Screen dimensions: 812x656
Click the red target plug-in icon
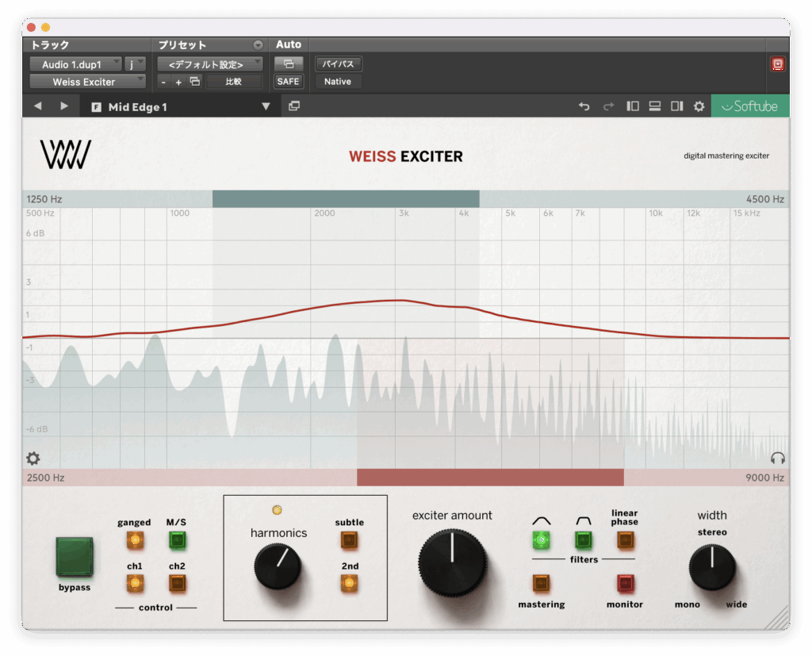click(778, 64)
